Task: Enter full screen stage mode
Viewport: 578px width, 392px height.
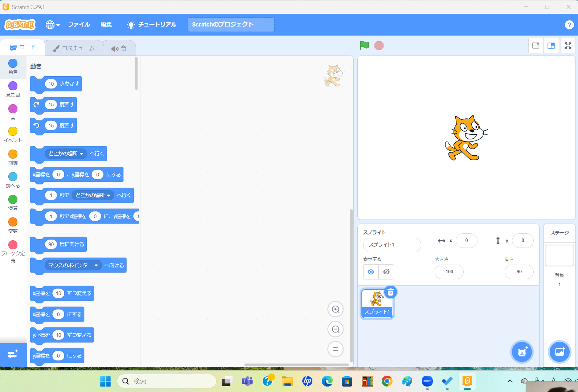Action: click(x=568, y=46)
